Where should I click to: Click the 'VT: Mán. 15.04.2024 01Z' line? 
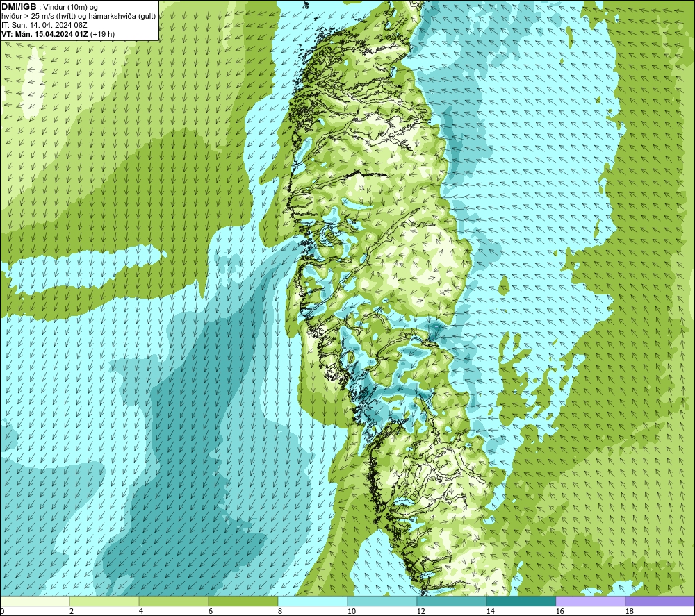[44, 34]
